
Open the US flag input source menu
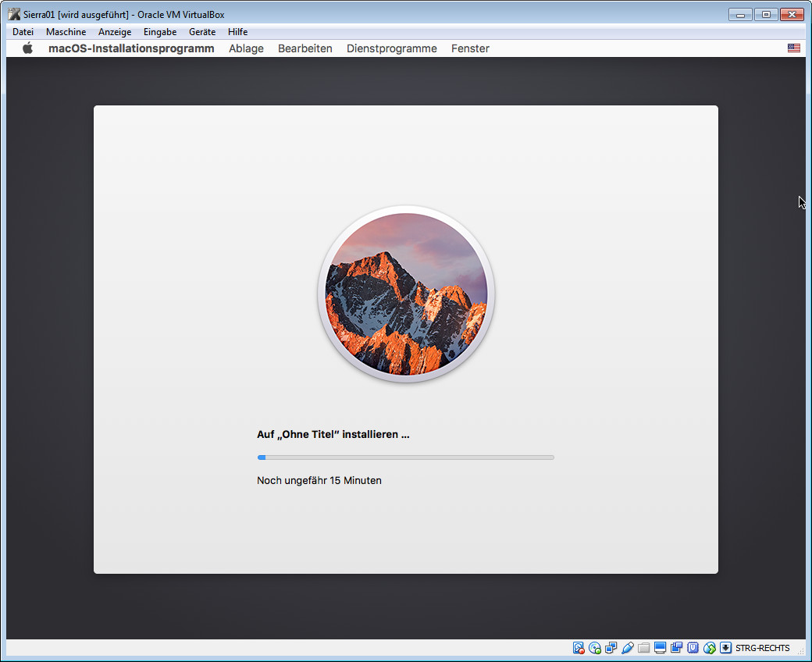click(x=794, y=48)
